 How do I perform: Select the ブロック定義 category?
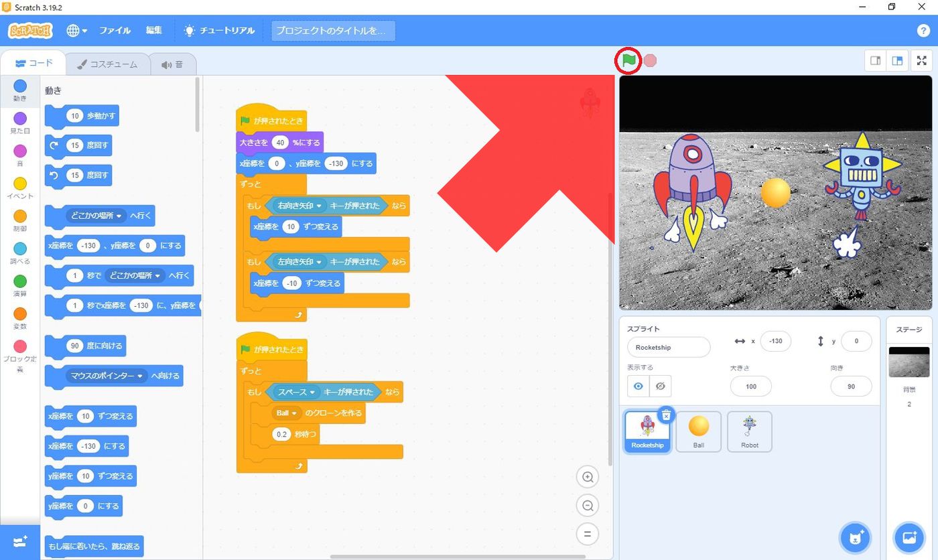(x=20, y=356)
